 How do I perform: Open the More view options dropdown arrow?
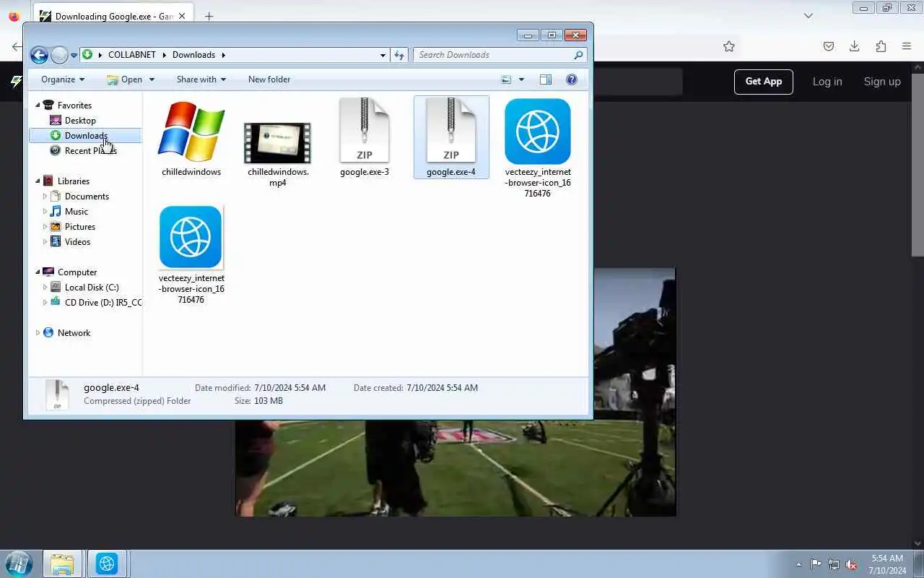(x=521, y=79)
